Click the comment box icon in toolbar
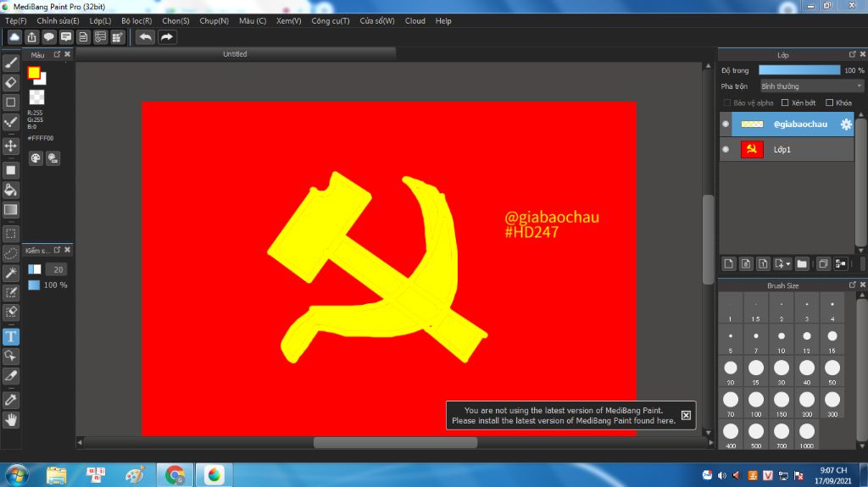 (x=66, y=37)
